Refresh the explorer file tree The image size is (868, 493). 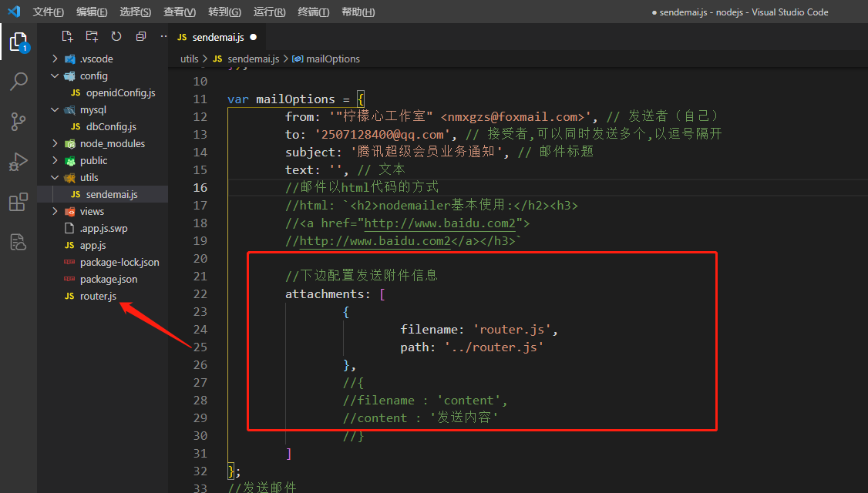coord(116,36)
